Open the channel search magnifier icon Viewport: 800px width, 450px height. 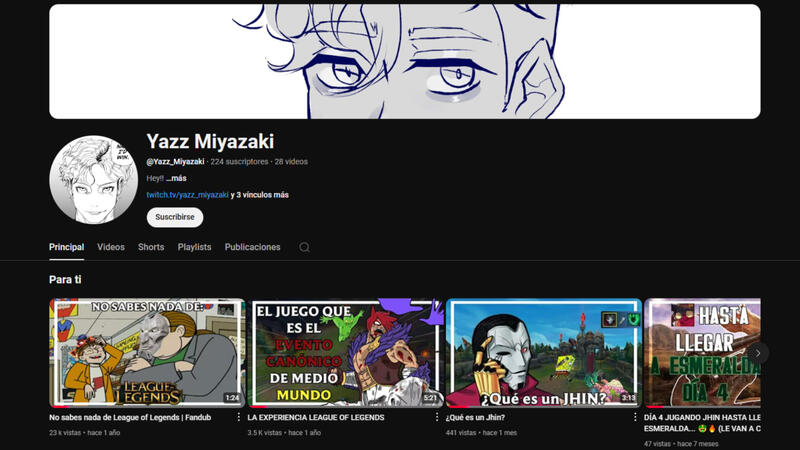point(304,247)
